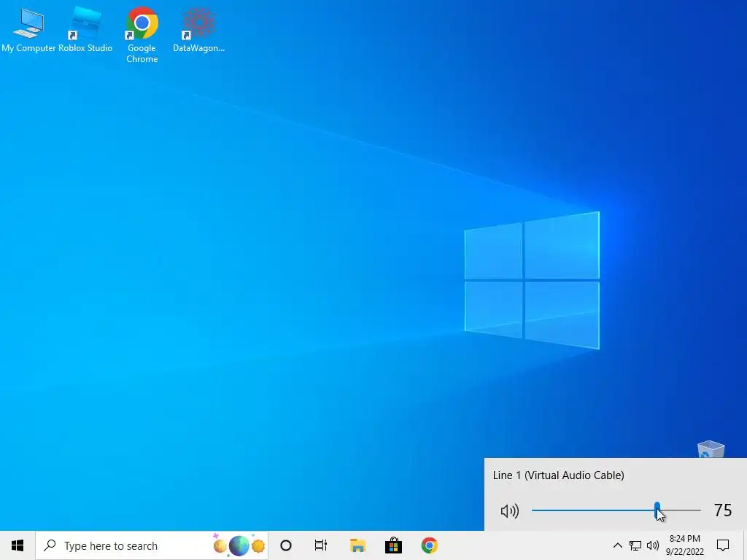Click the Type here to search box
The image size is (747, 560).
(x=152, y=545)
